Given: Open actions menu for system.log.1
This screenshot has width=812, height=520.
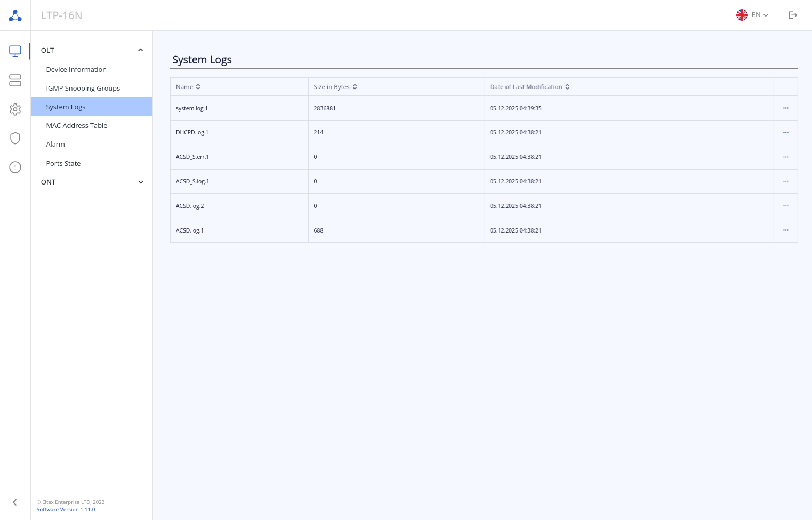Looking at the screenshot, I should (x=785, y=108).
